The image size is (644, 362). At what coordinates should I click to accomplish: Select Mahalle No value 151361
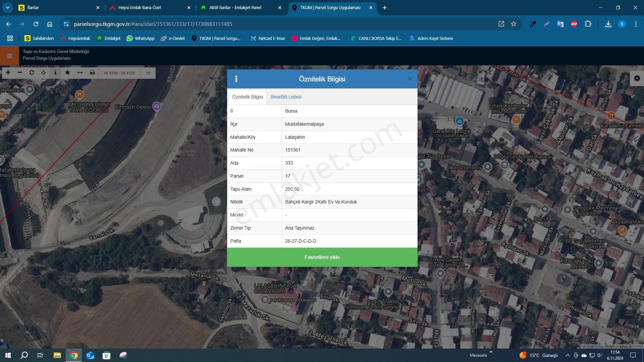[292, 150]
